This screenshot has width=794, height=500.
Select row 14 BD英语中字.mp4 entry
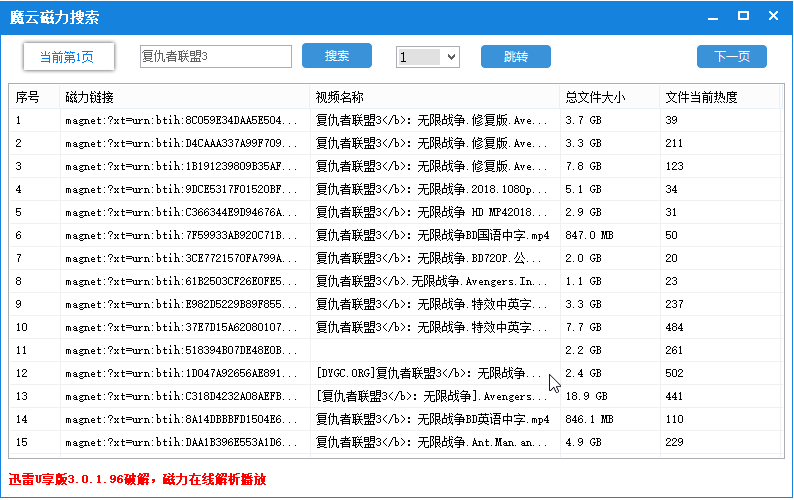[x=432, y=419]
